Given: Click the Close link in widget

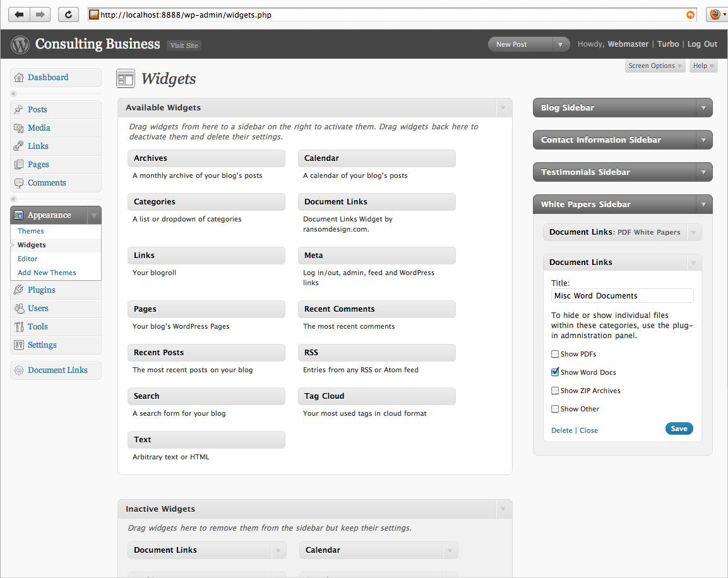Looking at the screenshot, I should point(588,430).
